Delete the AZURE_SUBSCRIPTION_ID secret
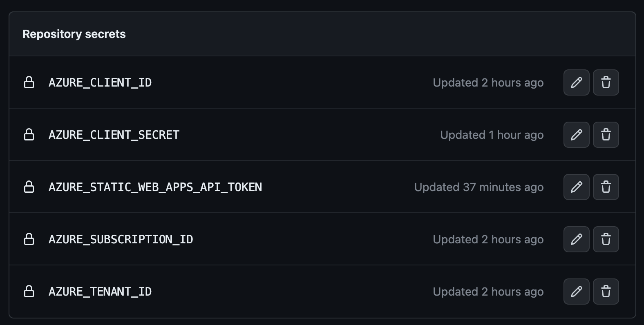The image size is (644, 325). click(606, 239)
